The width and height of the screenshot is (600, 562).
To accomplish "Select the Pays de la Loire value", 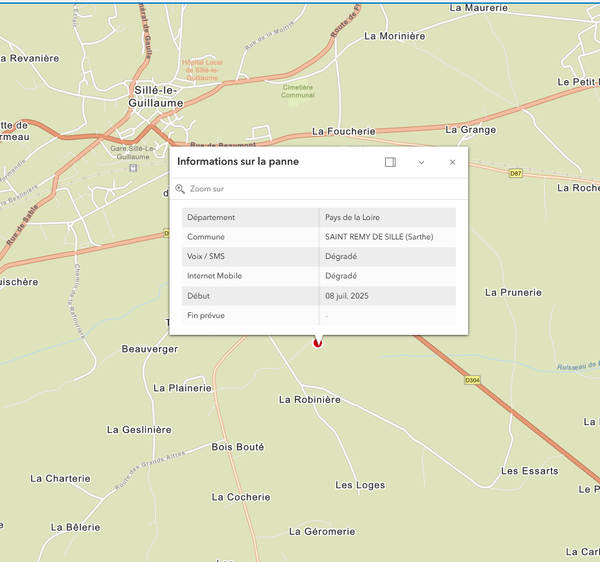I will pyautogui.click(x=352, y=217).
